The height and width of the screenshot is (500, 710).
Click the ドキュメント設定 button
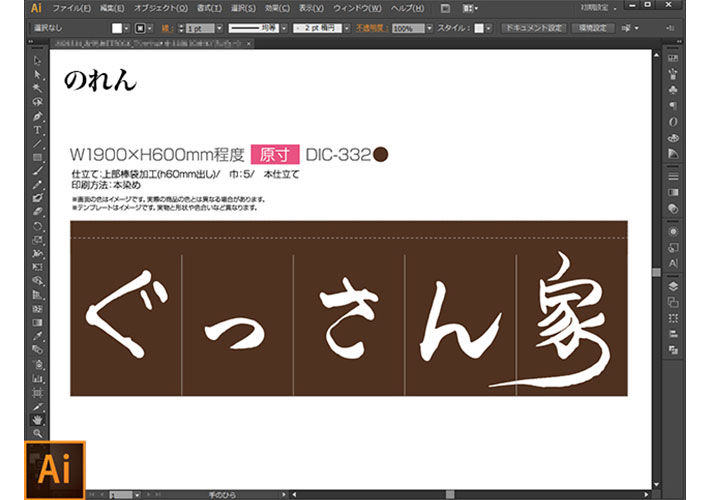click(x=533, y=28)
